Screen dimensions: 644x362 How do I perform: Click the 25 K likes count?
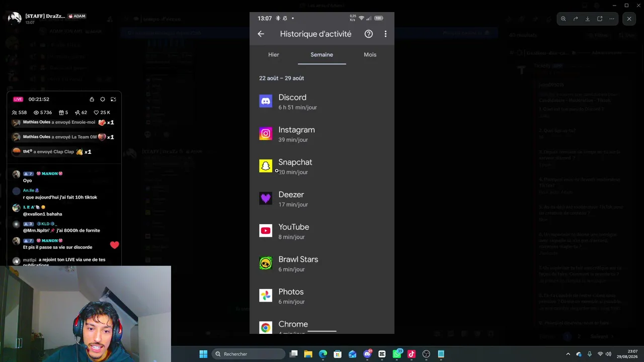tap(102, 113)
